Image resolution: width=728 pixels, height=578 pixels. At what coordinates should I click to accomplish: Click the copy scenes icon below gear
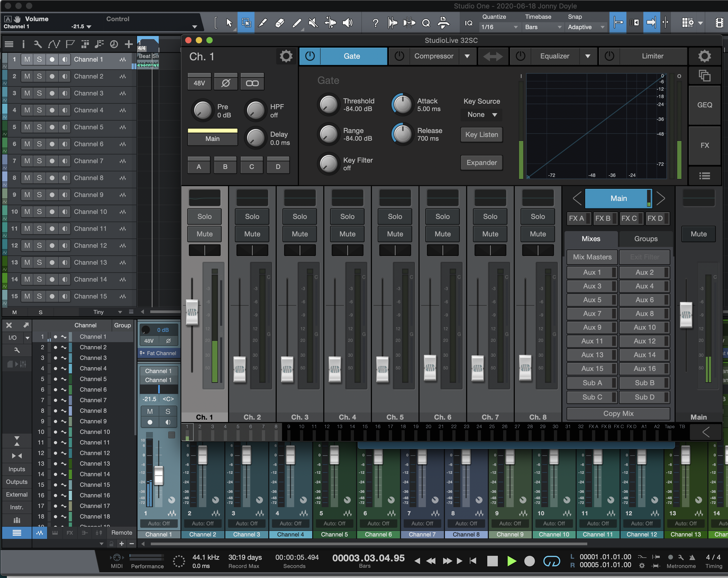tap(704, 75)
